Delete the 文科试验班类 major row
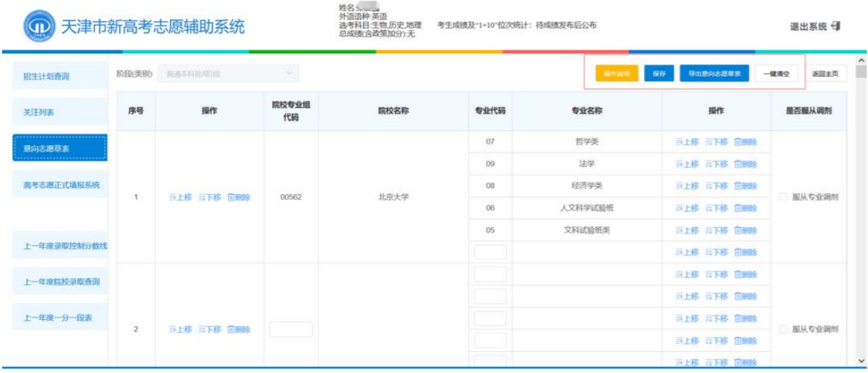Image resolution: width=868 pixels, height=373 pixels. coord(745,230)
